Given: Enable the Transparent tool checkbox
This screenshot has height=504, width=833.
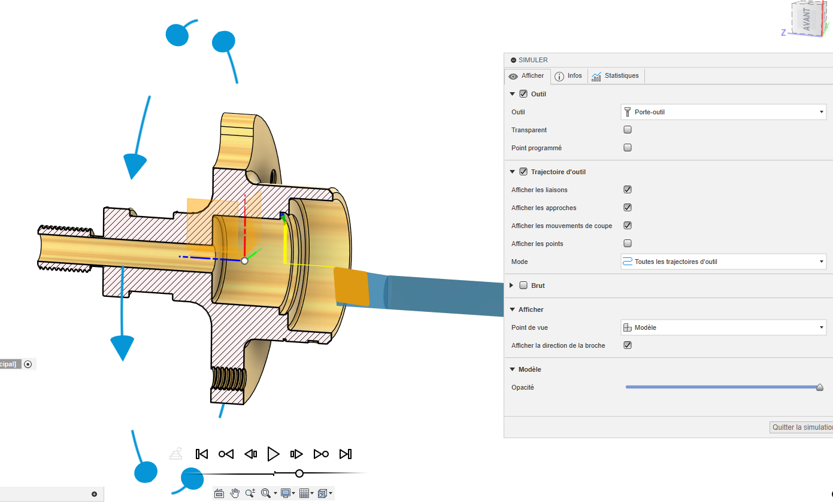Looking at the screenshot, I should coord(628,130).
